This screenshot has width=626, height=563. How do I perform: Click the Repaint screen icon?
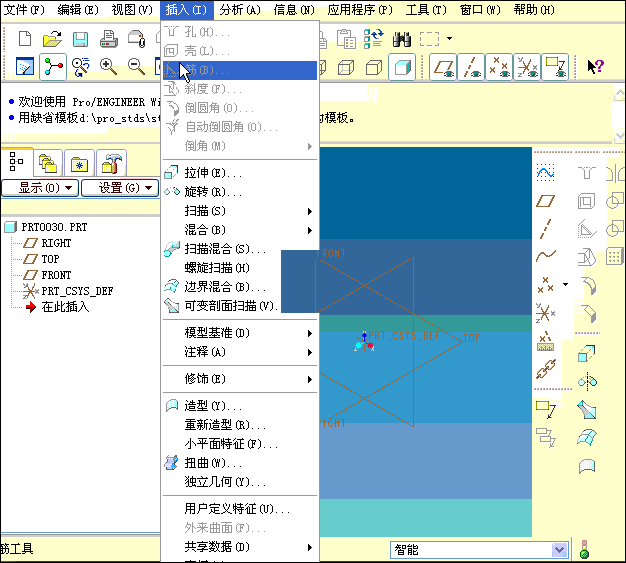(25, 67)
